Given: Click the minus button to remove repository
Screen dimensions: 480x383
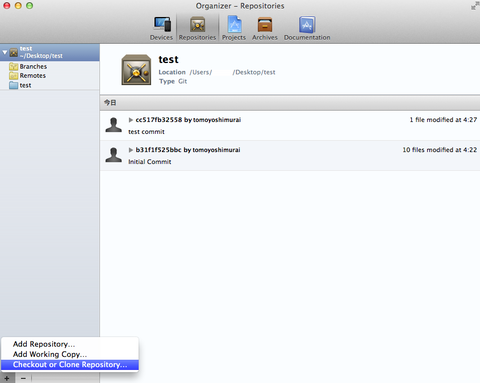Looking at the screenshot, I should (23, 378).
